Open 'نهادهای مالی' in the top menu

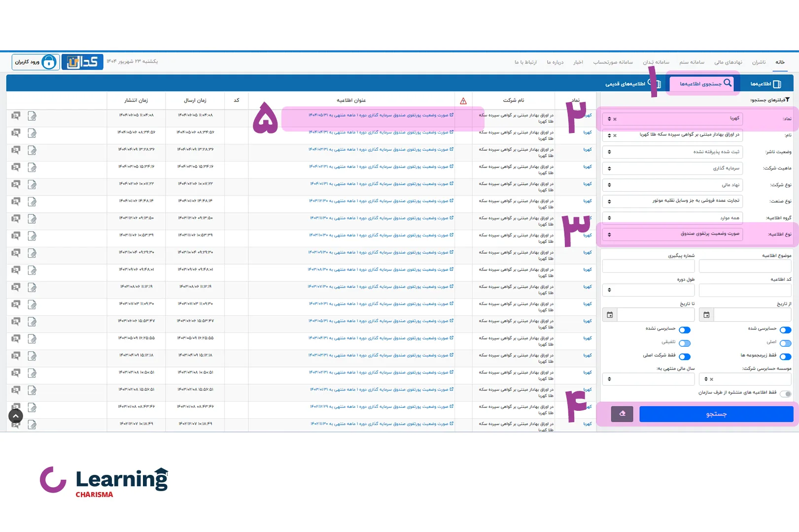[728, 62]
